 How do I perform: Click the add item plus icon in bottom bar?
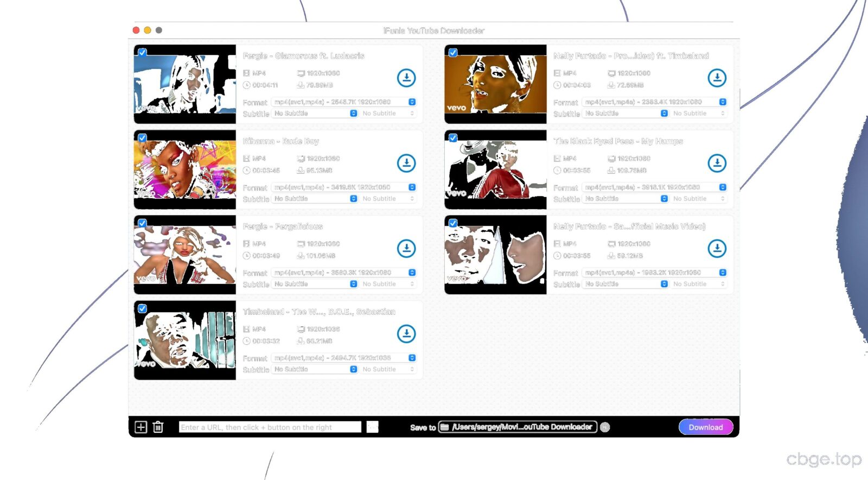141,427
